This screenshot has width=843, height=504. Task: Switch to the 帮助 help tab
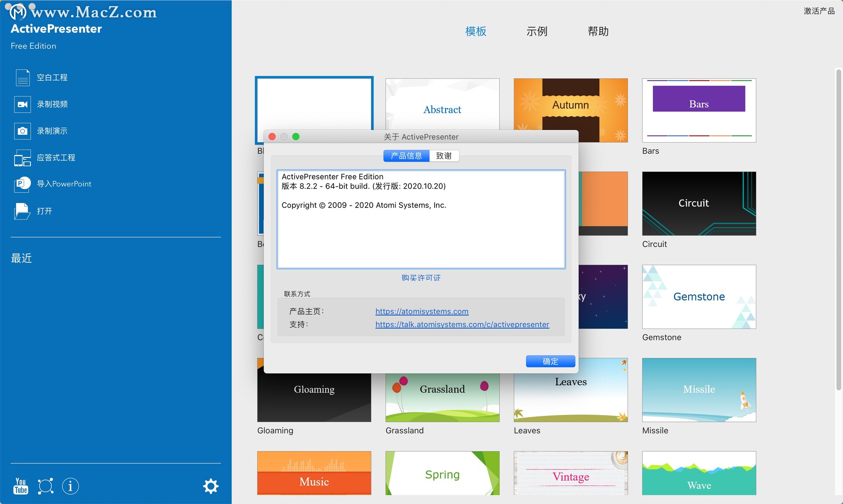click(598, 31)
